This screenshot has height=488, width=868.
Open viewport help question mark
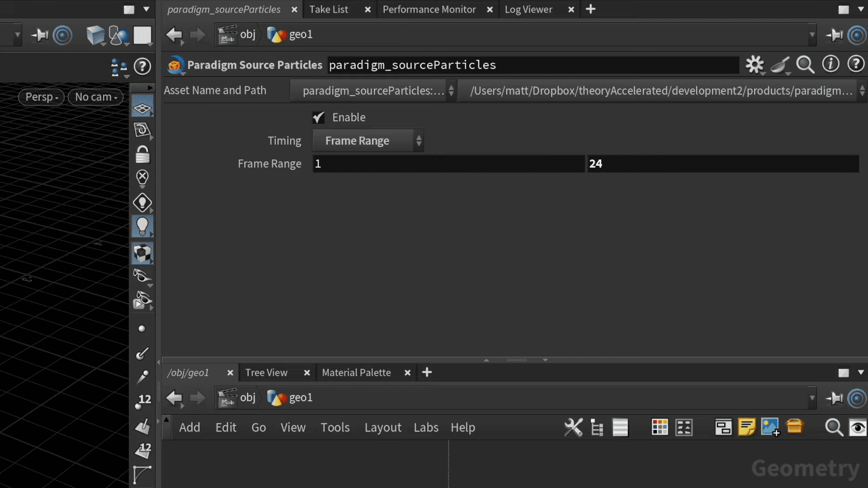142,66
